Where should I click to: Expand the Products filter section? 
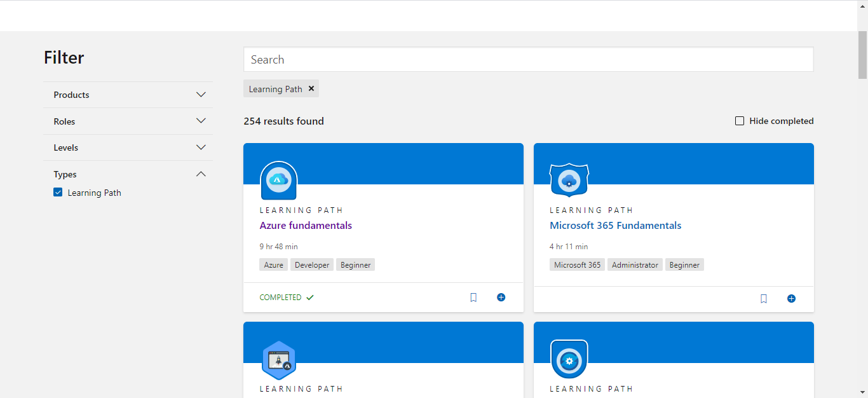(128, 95)
